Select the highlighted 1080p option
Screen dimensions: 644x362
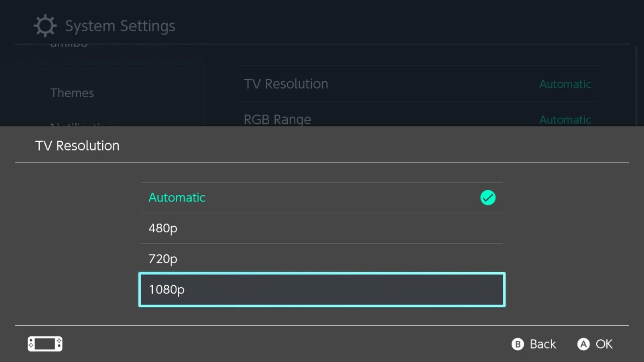321,290
